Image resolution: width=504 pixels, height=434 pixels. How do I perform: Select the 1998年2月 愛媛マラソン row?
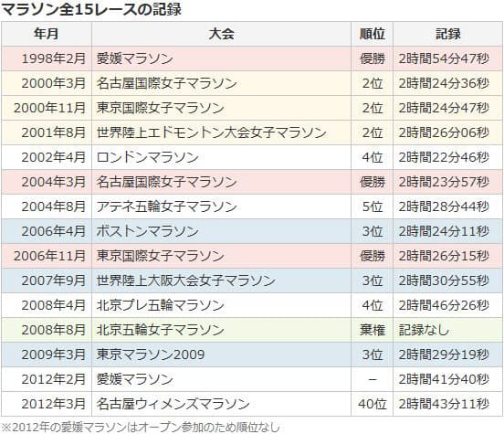tap(252, 58)
